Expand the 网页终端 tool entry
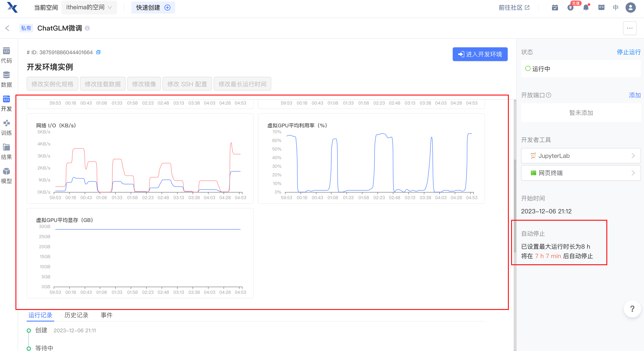Image resolution: width=644 pixels, height=351 pixels. tap(581, 173)
